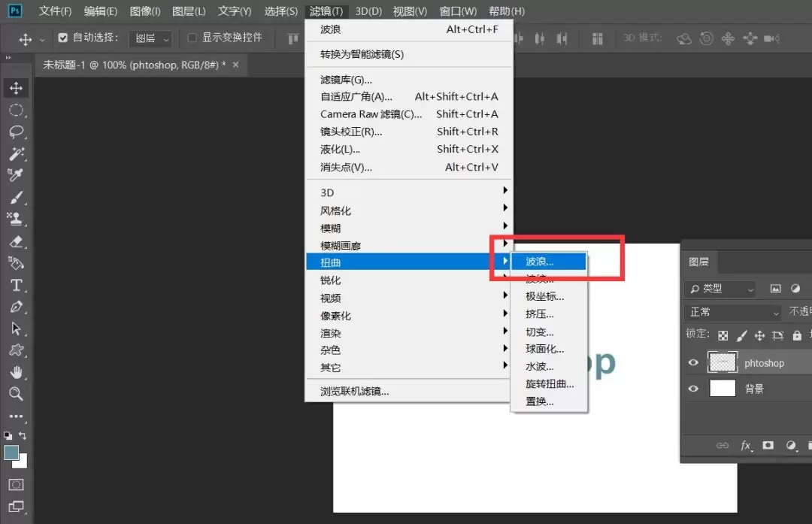Choose 转换为智能滤镜(S)
Image resolution: width=812 pixels, height=524 pixels.
408,54
